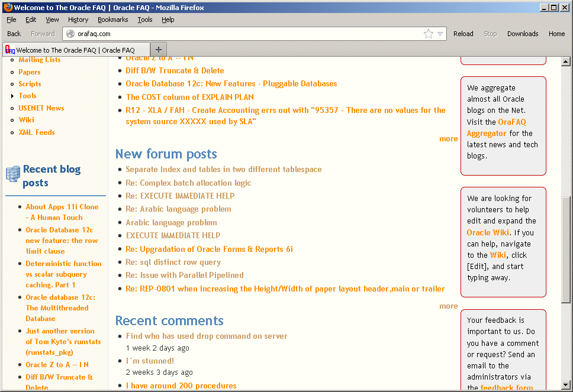Open the File menu
The width and height of the screenshot is (573, 392).
tap(11, 20)
